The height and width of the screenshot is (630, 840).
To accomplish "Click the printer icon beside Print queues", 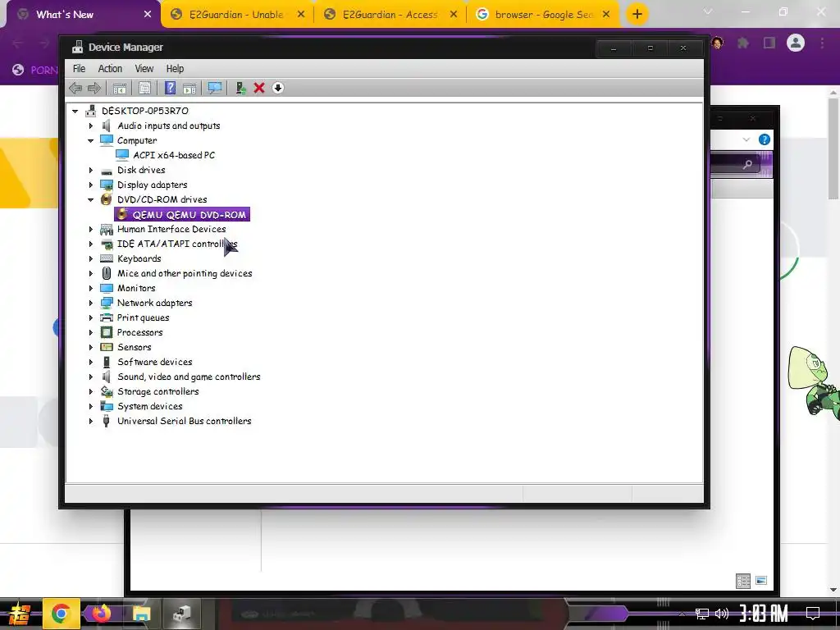I will tap(107, 317).
